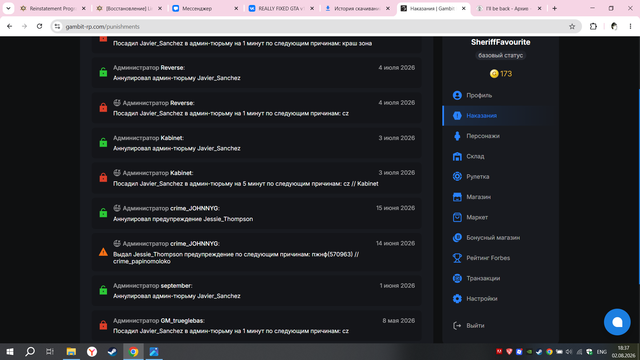Open Windows taskbar search
The image size is (640, 360).
point(30,351)
